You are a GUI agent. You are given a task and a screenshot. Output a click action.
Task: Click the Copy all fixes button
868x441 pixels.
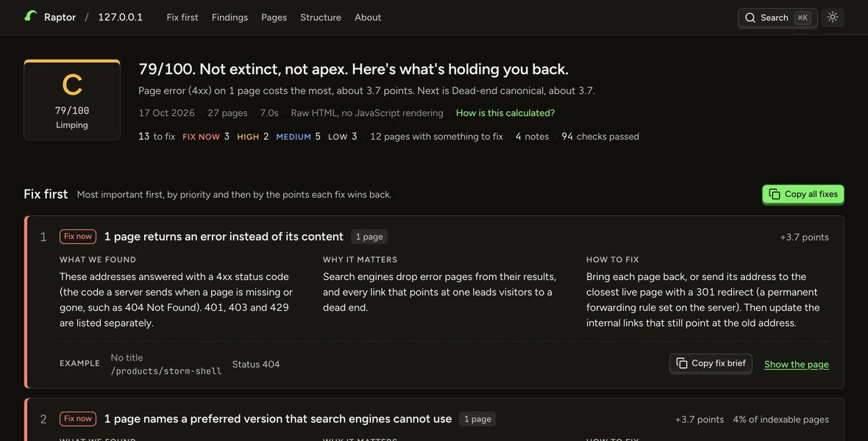[803, 194]
